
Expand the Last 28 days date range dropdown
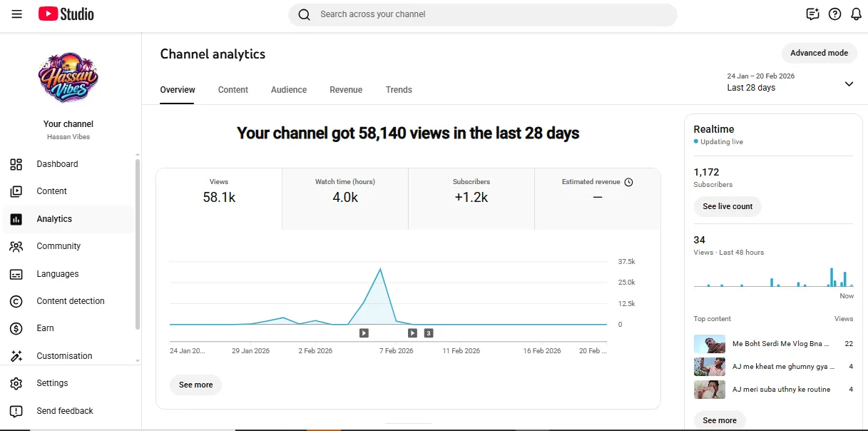(849, 84)
